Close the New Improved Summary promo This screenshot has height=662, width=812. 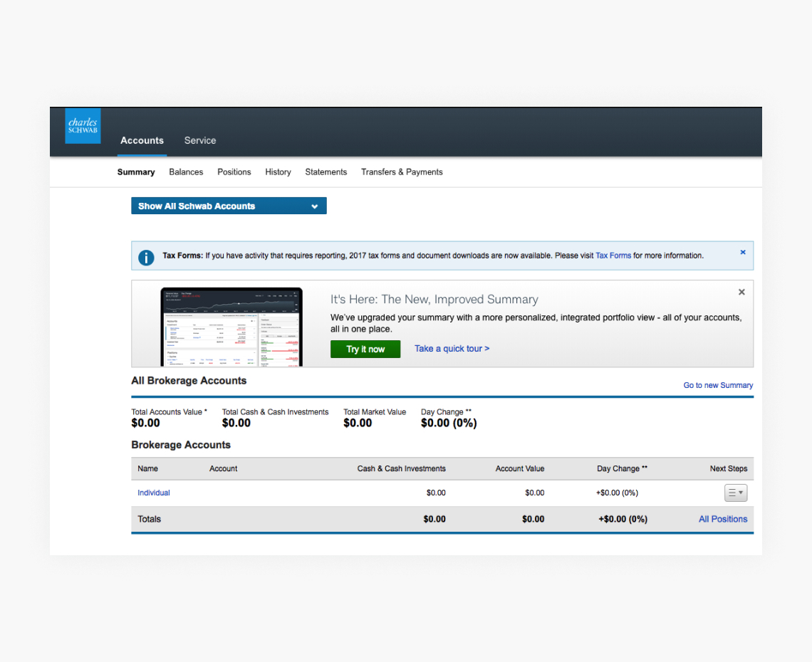[741, 292]
